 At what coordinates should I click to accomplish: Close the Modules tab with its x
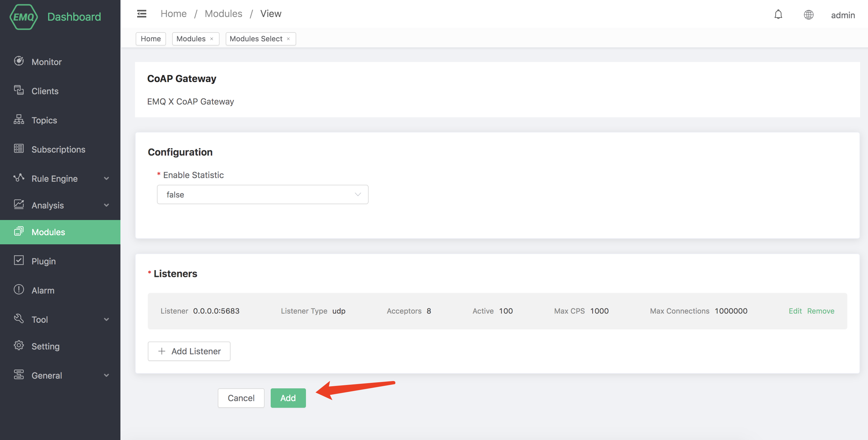212,39
